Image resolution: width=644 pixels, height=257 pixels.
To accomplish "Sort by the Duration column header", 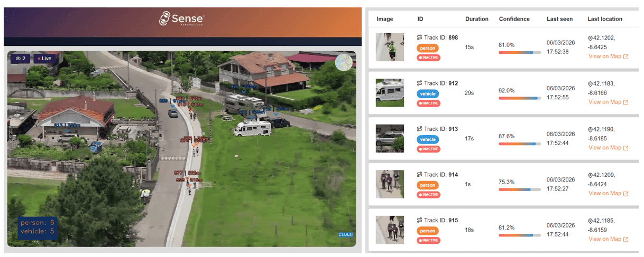I will [477, 19].
